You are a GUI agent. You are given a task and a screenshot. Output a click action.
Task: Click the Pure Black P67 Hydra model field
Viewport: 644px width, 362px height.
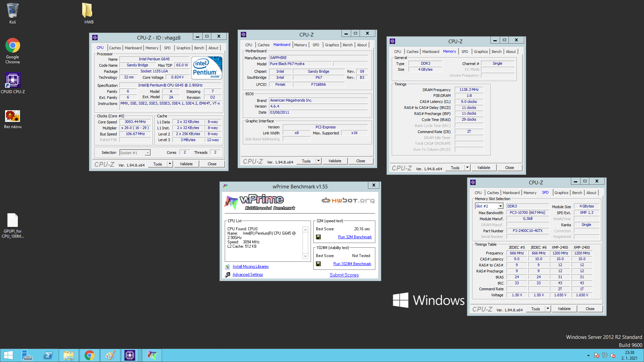[301, 64]
